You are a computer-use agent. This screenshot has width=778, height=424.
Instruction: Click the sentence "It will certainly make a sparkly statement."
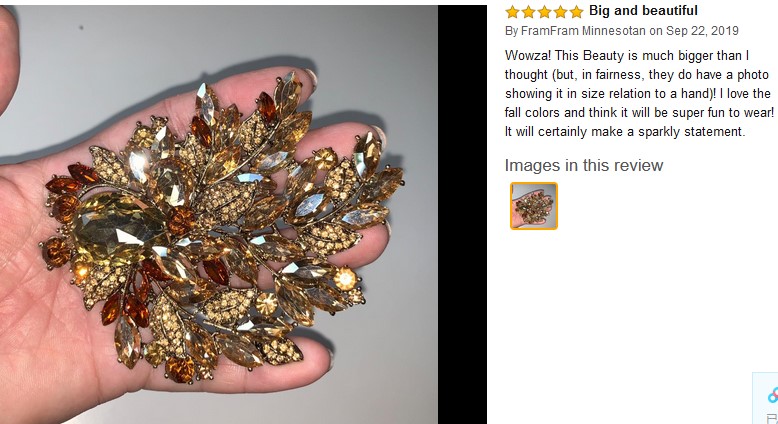625,132
